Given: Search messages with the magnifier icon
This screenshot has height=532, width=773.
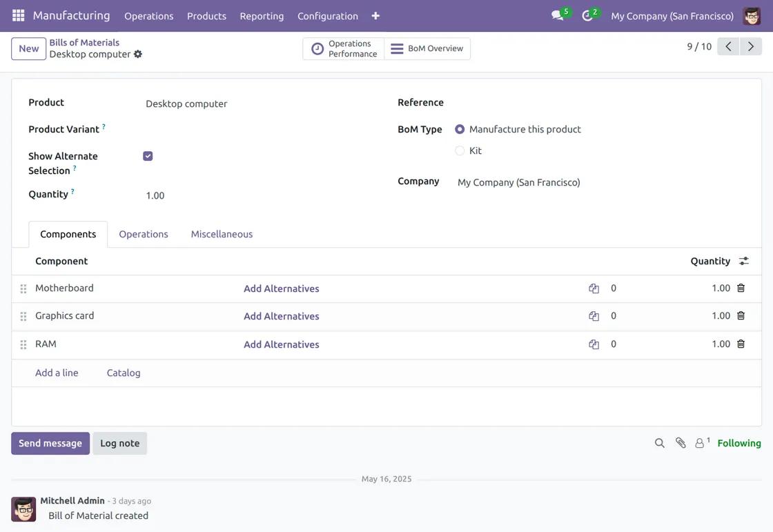Looking at the screenshot, I should point(659,443).
